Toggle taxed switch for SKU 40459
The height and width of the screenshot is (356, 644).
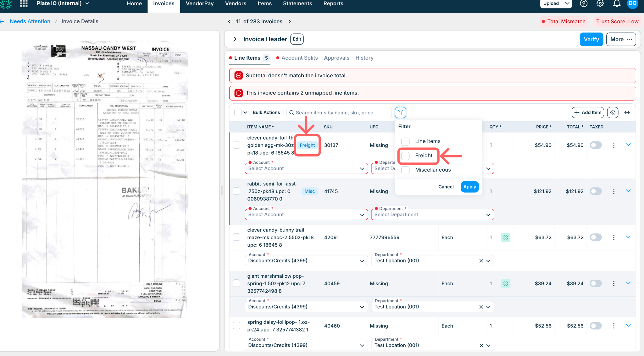(x=596, y=283)
